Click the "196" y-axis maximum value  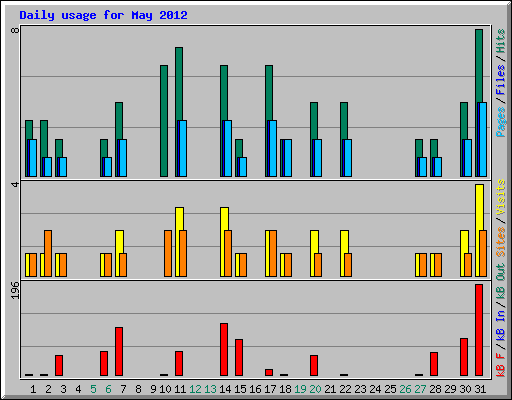(15, 290)
